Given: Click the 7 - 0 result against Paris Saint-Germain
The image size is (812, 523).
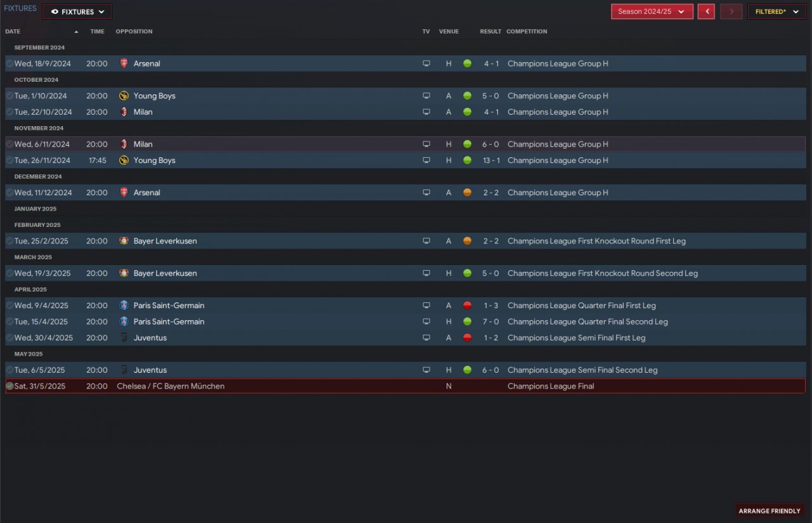Looking at the screenshot, I should 491,321.
